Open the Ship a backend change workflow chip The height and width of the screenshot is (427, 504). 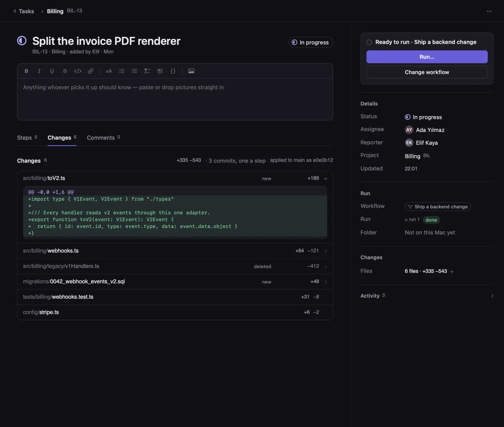pyautogui.click(x=438, y=207)
